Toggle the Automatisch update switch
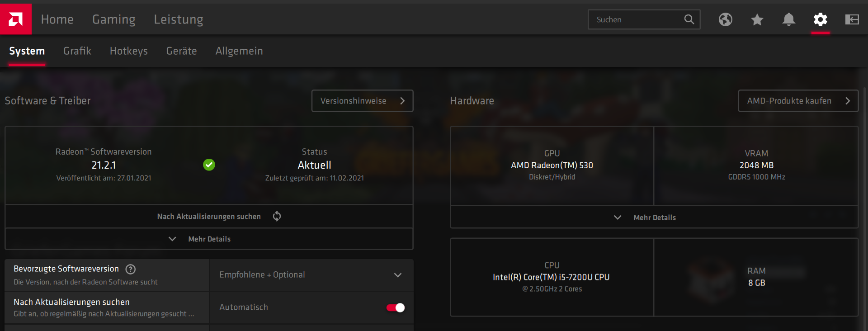Viewport: 868px width, 331px height. 396,307
